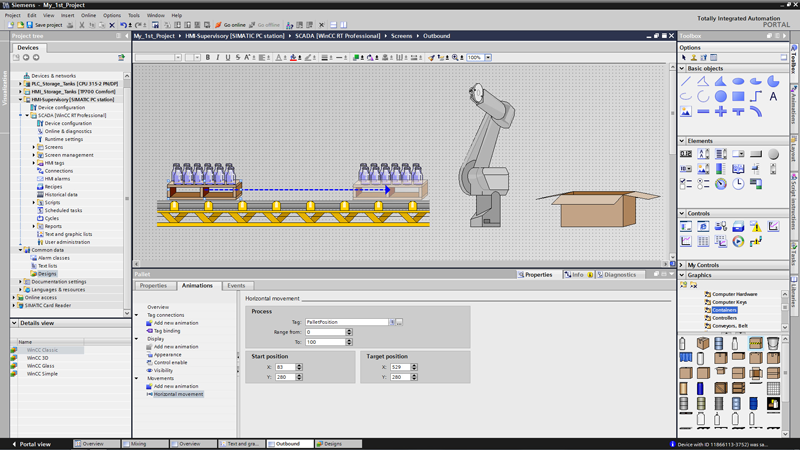The width and height of the screenshot is (800, 450).
Task: Open the zoom percentage dropdown
Action: pos(488,58)
